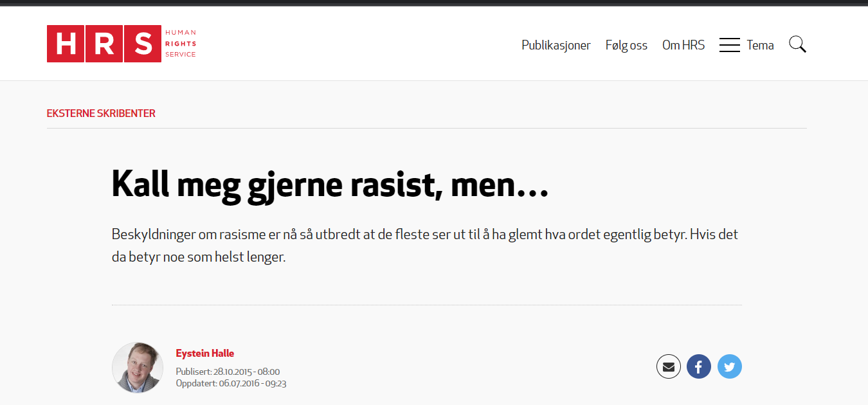The width and height of the screenshot is (868, 405).
Task: Click the Tema label beside hamburger icon
Action: tap(761, 45)
